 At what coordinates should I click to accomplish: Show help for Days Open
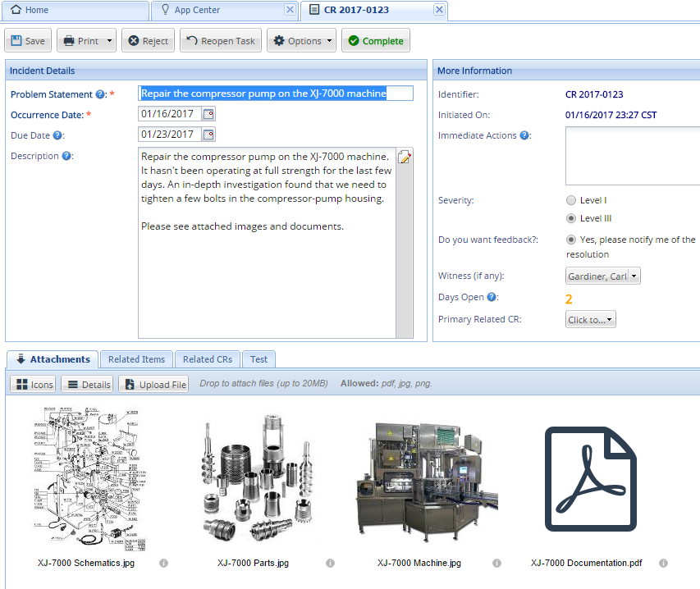point(492,297)
